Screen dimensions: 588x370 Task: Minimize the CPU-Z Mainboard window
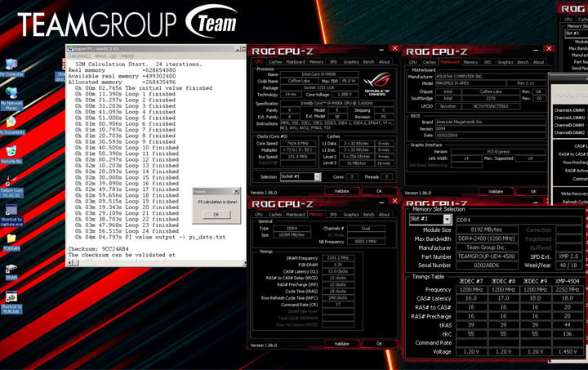(x=536, y=50)
